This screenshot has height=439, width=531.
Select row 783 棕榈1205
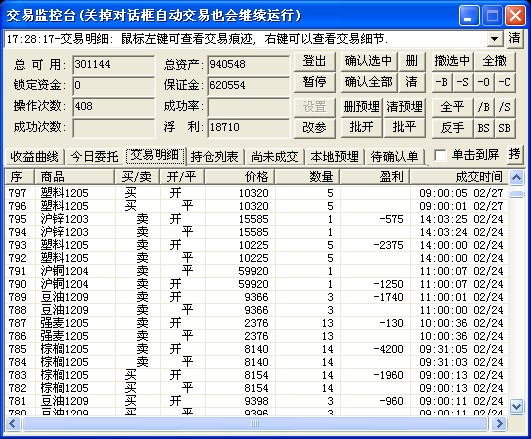click(256, 375)
